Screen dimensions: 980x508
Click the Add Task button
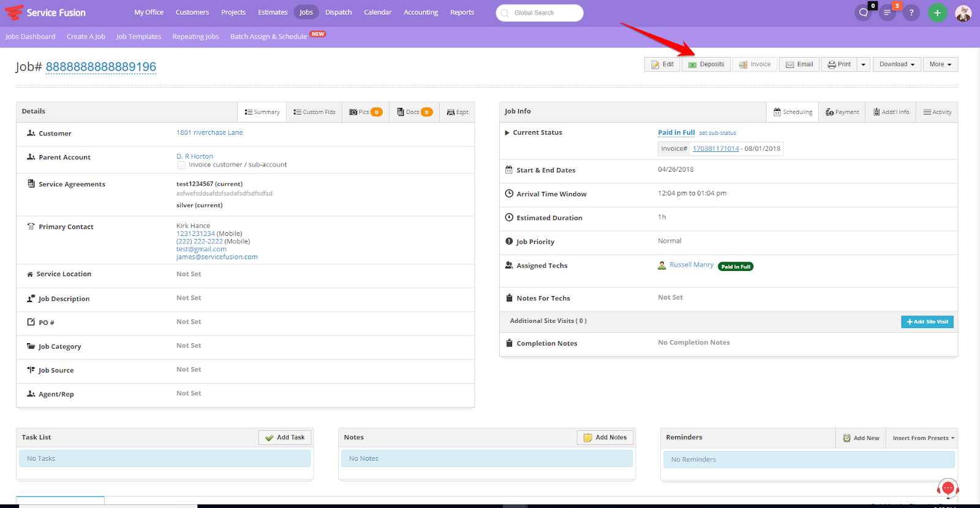pyautogui.click(x=285, y=438)
